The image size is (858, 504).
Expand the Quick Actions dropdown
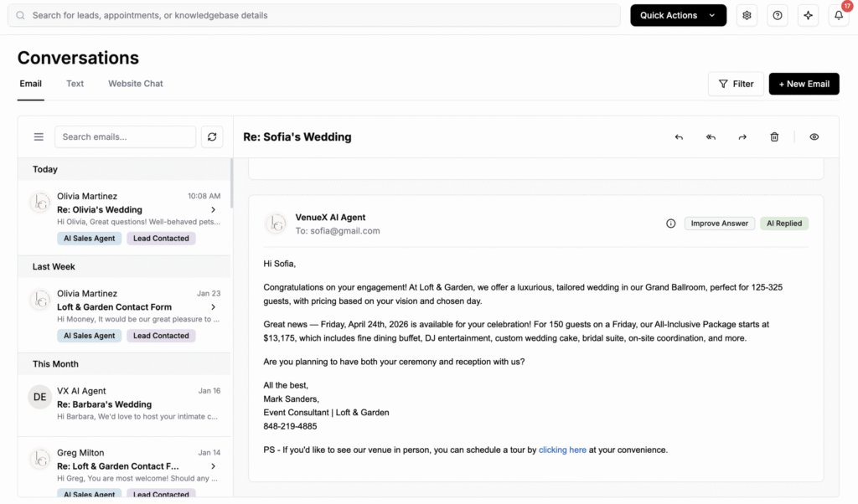point(678,15)
